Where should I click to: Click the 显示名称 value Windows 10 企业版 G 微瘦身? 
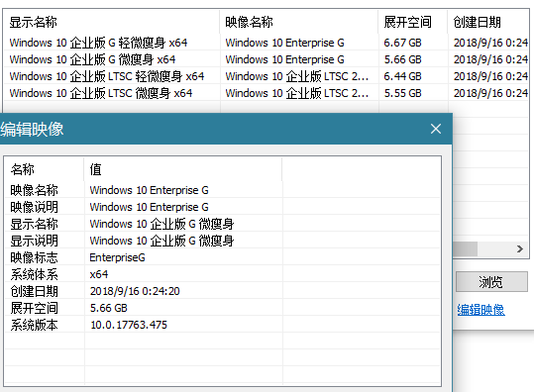tap(161, 224)
